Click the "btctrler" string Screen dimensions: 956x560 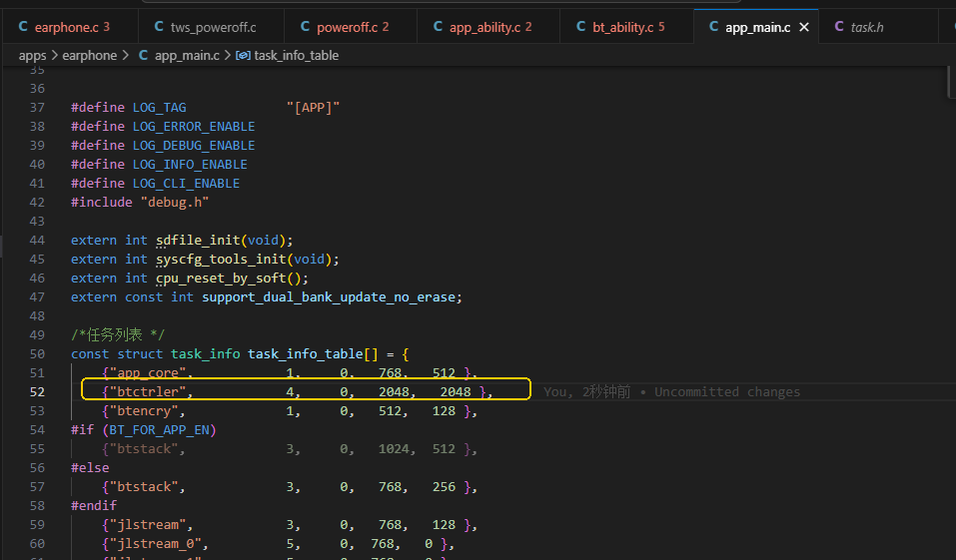coord(148,392)
